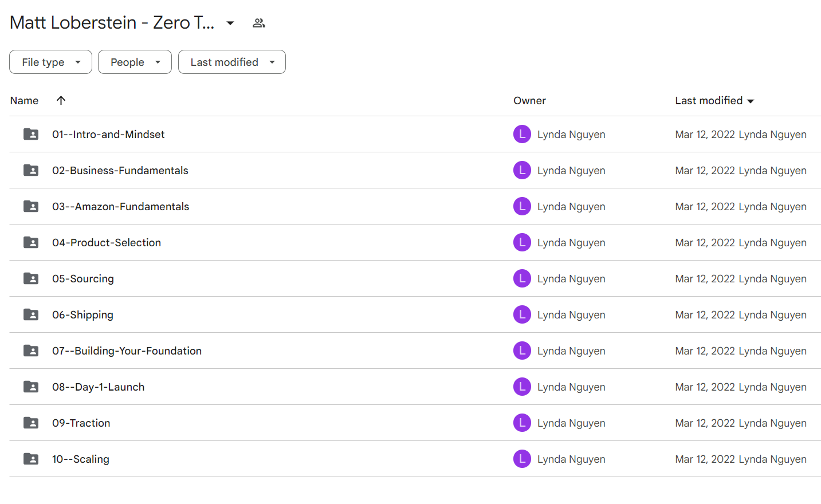
Task: Select the 02-Business-Fundamentals folder name
Action: (120, 170)
